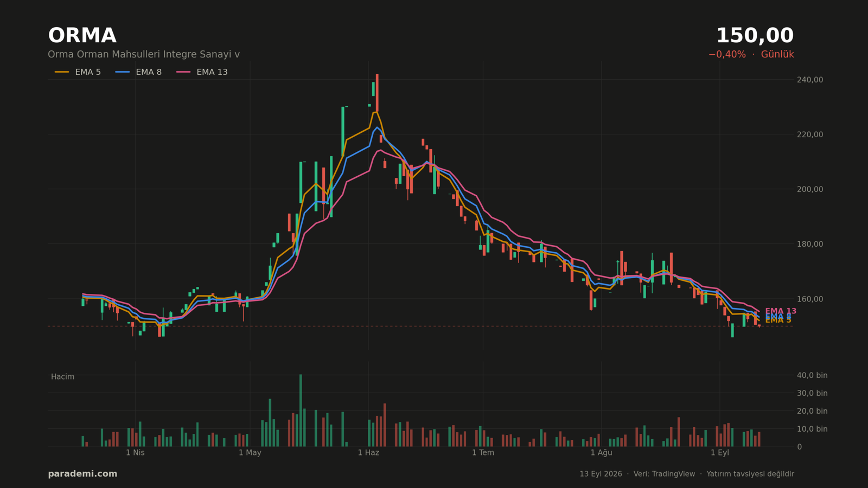Select the 'EMA 13' text in the top legend
This screenshot has width=868, height=488.
pos(212,72)
